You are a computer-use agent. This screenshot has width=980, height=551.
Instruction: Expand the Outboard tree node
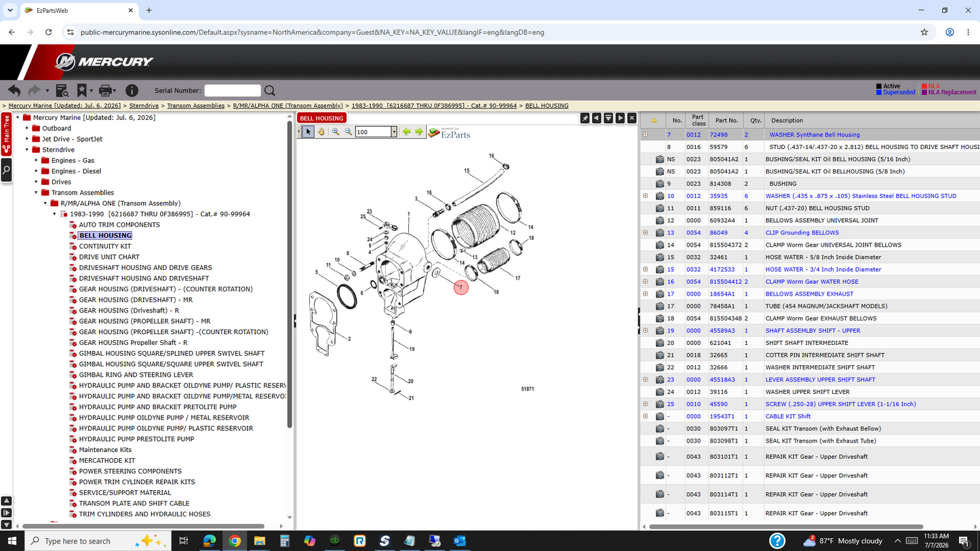pyautogui.click(x=28, y=128)
